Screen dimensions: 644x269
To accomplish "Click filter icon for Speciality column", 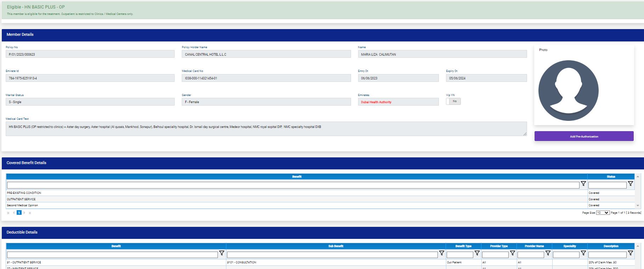I will (583, 253).
